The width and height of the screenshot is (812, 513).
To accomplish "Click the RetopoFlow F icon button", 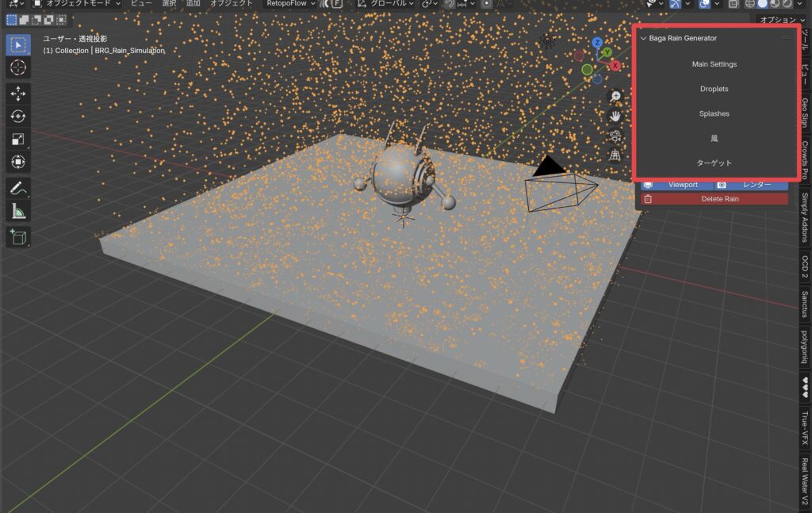I will (x=337, y=4).
